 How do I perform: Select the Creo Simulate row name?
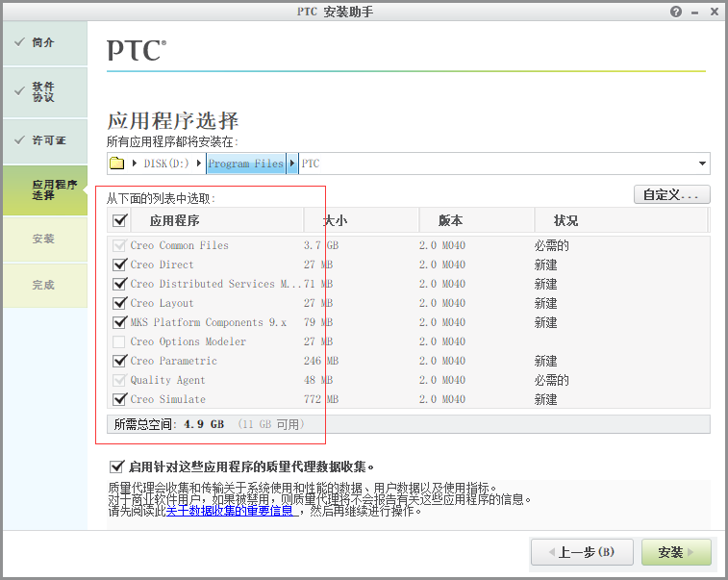pos(167,399)
